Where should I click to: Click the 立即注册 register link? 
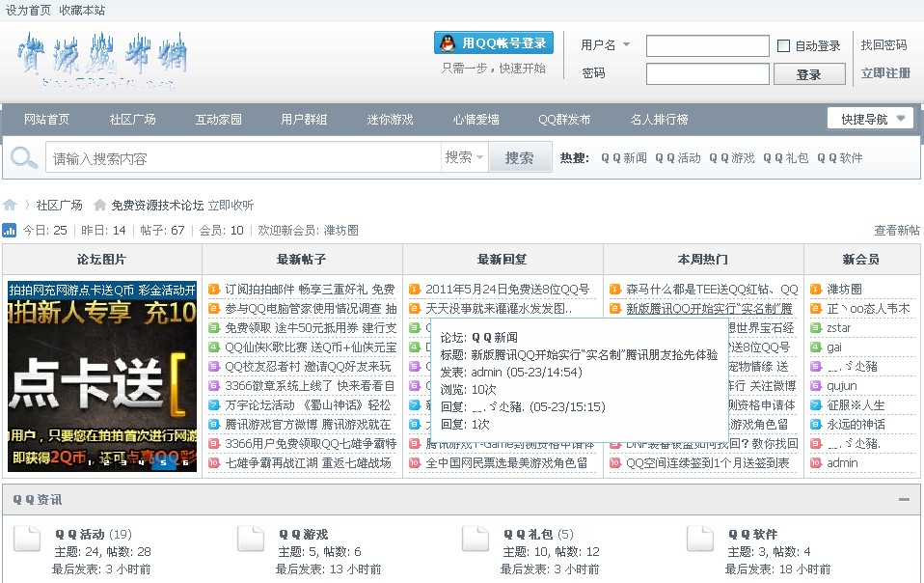[x=885, y=73]
